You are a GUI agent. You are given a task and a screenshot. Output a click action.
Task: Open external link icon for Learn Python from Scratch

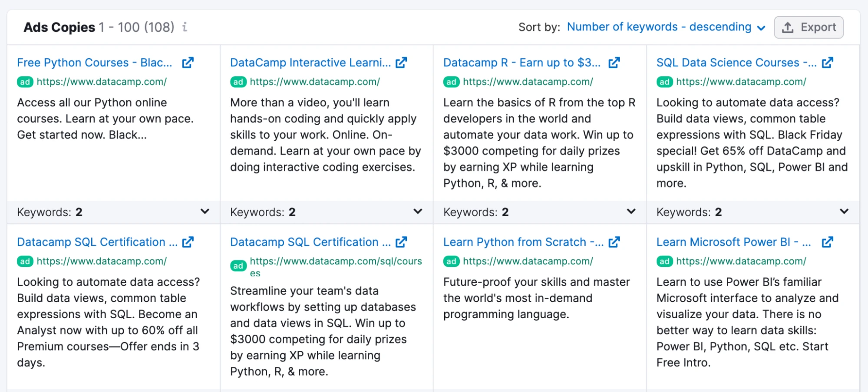614,242
